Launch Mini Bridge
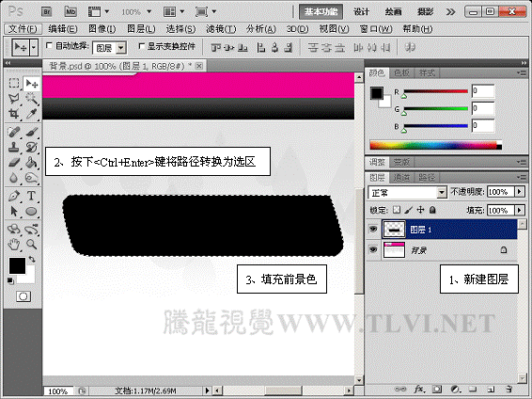Viewport: 532px width, 399px height. point(70,12)
